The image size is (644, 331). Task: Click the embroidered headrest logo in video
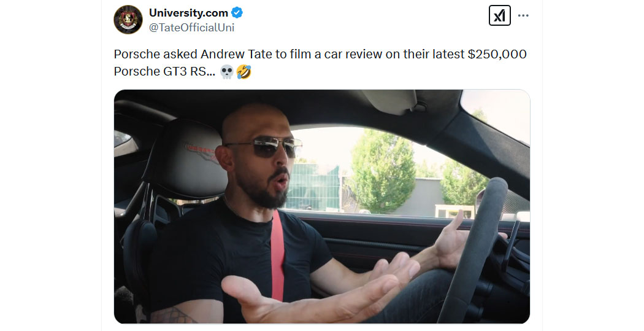pyautogui.click(x=200, y=152)
